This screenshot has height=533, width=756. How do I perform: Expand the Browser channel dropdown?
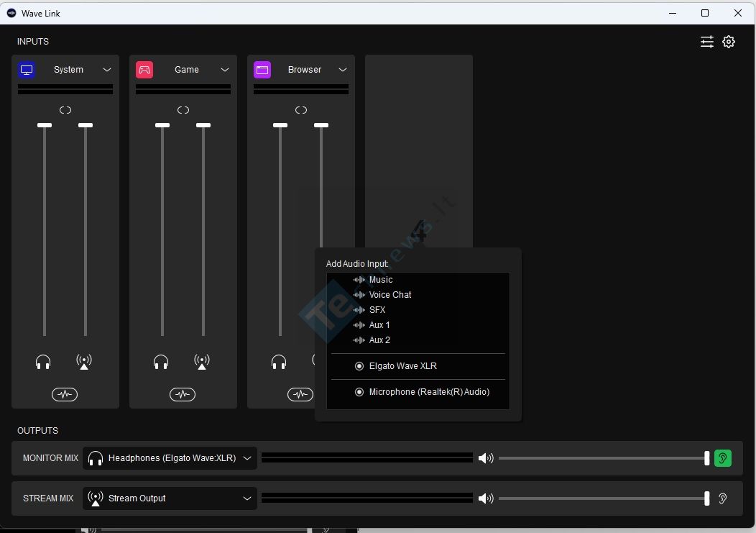(343, 70)
